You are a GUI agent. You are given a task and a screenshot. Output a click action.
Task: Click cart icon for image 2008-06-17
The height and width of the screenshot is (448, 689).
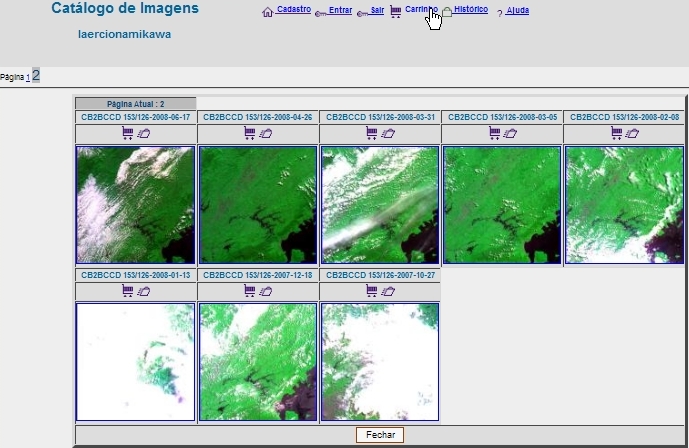click(x=127, y=133)
